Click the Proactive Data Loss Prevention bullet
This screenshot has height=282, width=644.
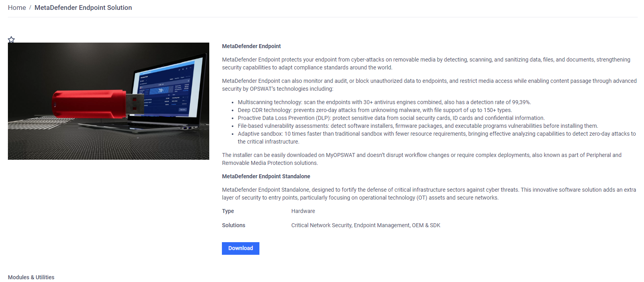click(391, 118)
